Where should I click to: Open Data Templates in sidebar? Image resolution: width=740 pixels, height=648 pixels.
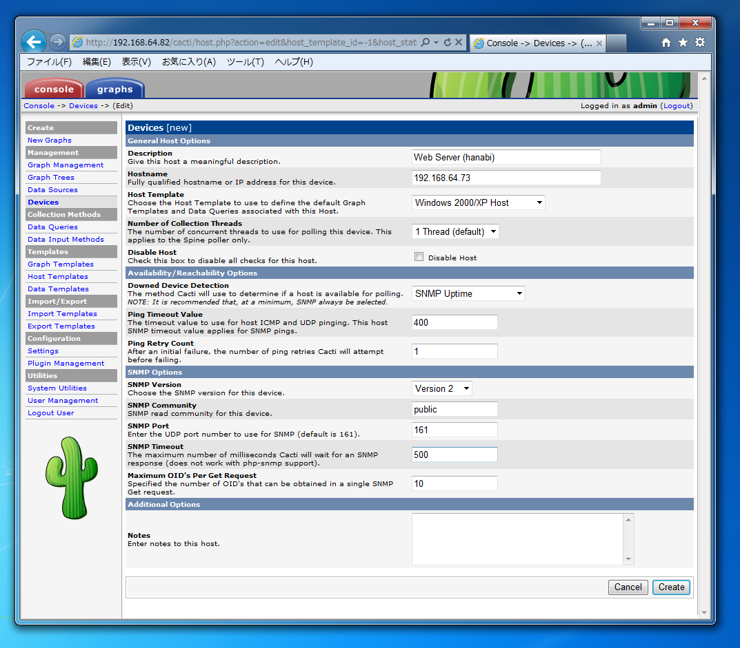58,289
